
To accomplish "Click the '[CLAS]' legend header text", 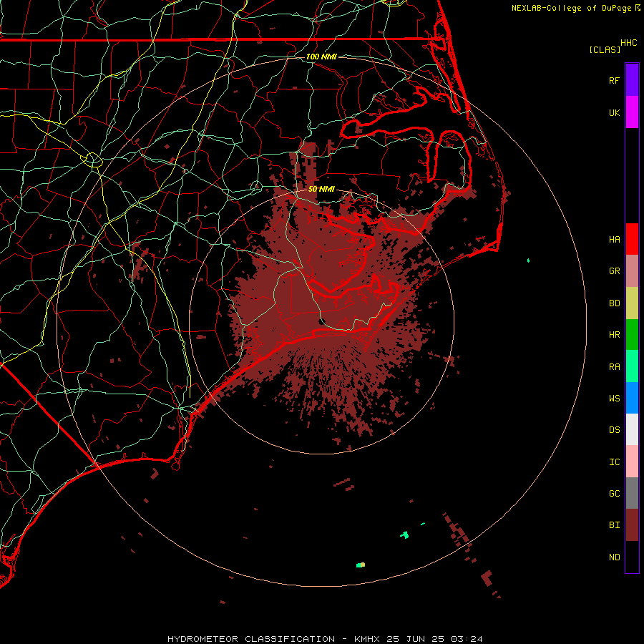I will click(x=605, y=49).
